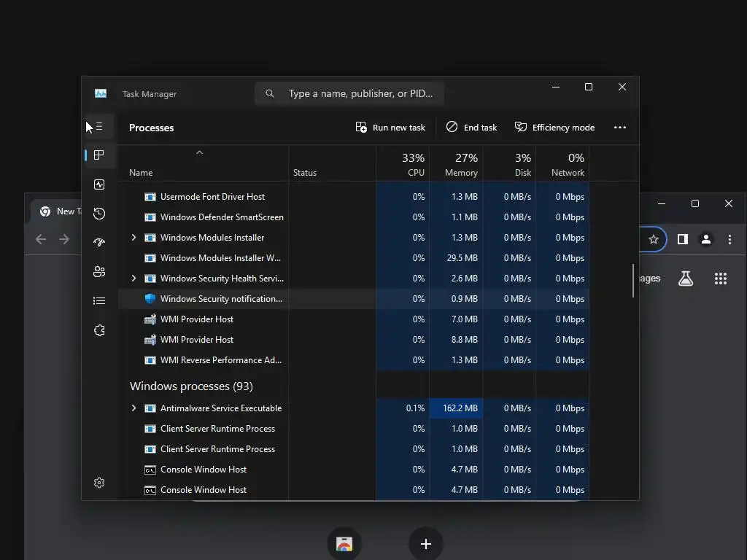Screen dimensions: 747x560
Task: Click first WMI Provider Host icon
Action: (x=150, y=319)
